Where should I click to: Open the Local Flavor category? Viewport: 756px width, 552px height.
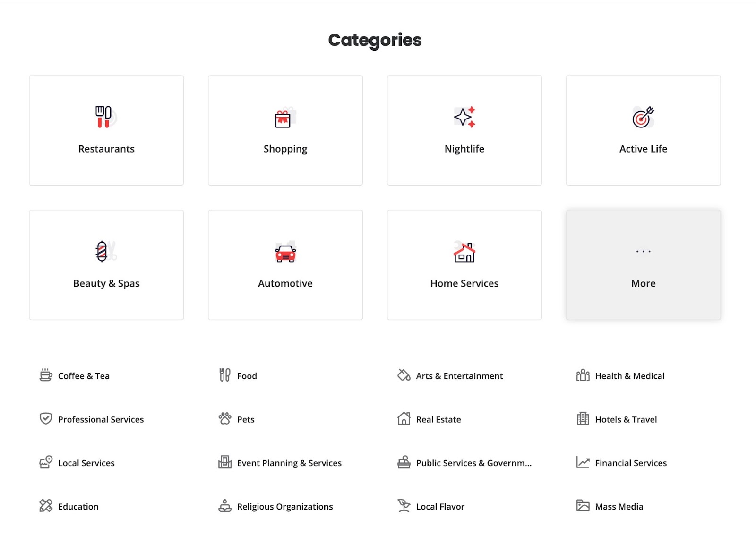[x=440, y=506]
